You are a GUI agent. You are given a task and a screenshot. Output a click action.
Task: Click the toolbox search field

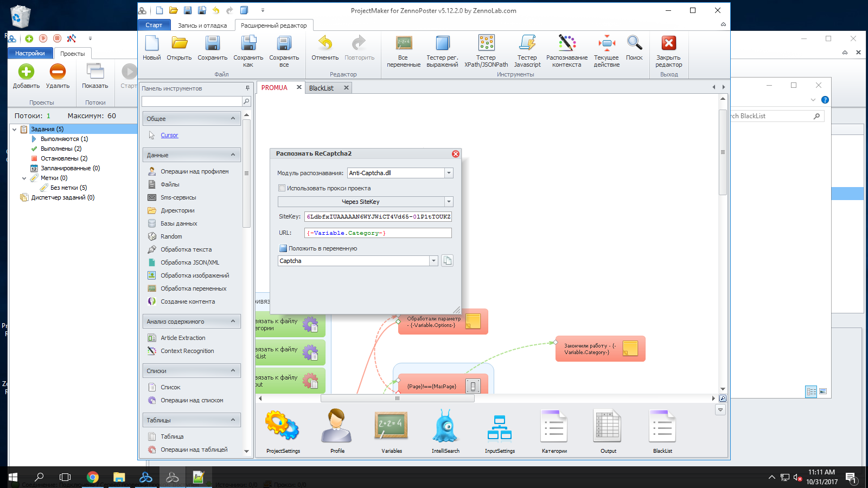[192, 101]
